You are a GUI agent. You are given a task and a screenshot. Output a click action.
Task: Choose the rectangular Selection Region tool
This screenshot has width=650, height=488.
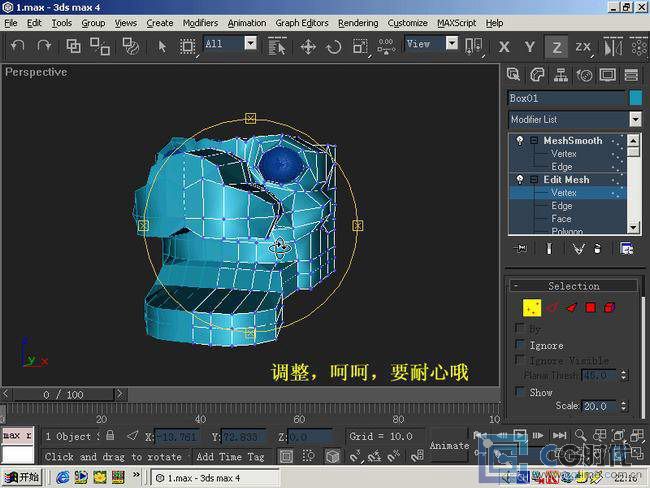point(187,46)
